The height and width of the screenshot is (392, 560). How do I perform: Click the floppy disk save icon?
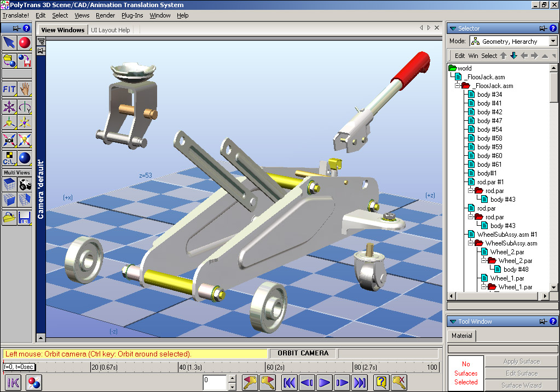(x=25, y=218)
